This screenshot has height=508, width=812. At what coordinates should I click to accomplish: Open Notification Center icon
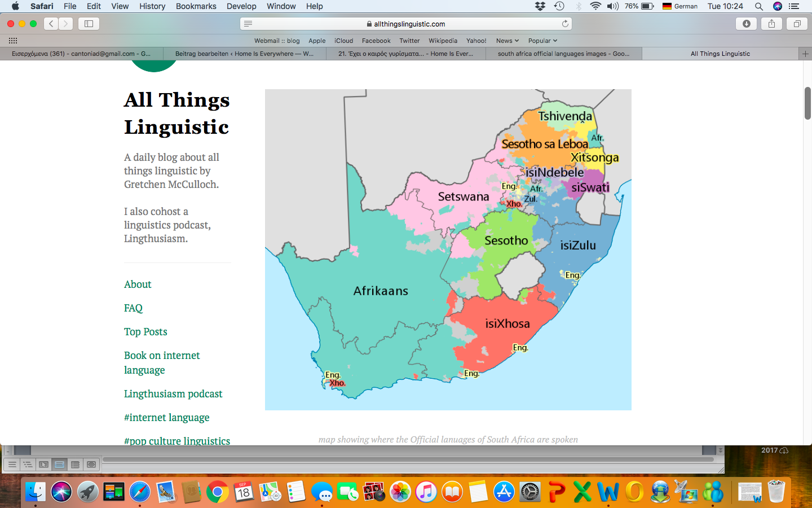[794, 6]
